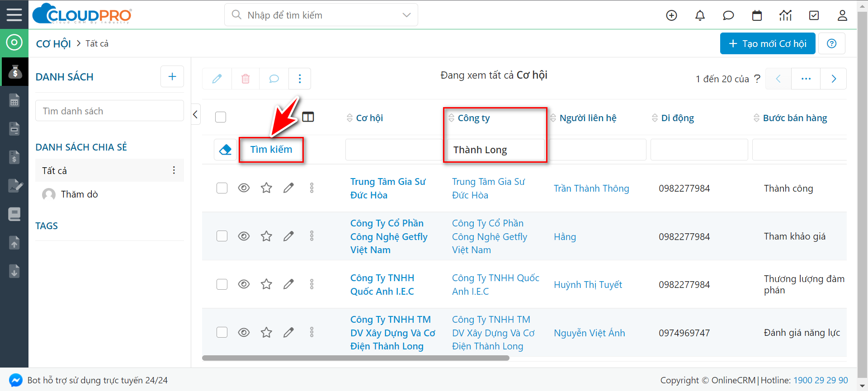This screenshot has width=868, height=391.
Task: Click the comment toolbar button
Action: click(x=274, y=79)
